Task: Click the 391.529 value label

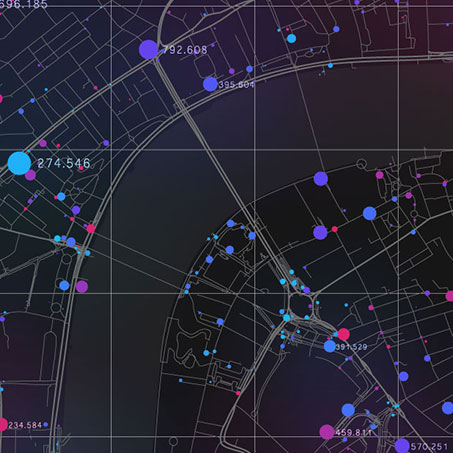Action: click(x=351, y=347)
